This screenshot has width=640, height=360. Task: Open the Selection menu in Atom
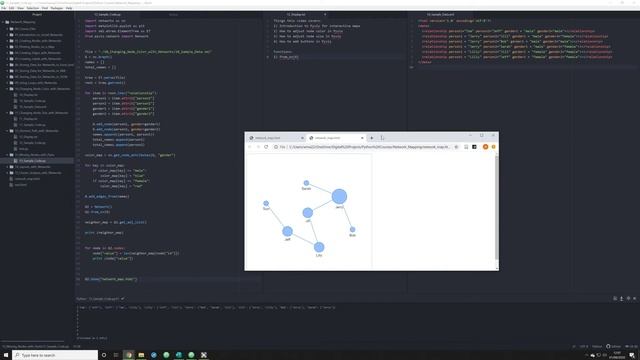coord(33,8)
